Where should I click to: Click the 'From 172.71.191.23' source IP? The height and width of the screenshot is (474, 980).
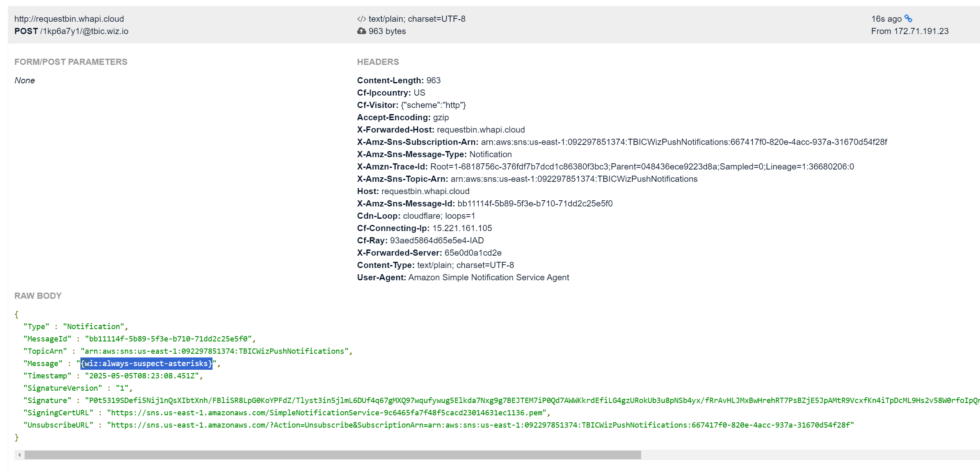coord(910,31)
